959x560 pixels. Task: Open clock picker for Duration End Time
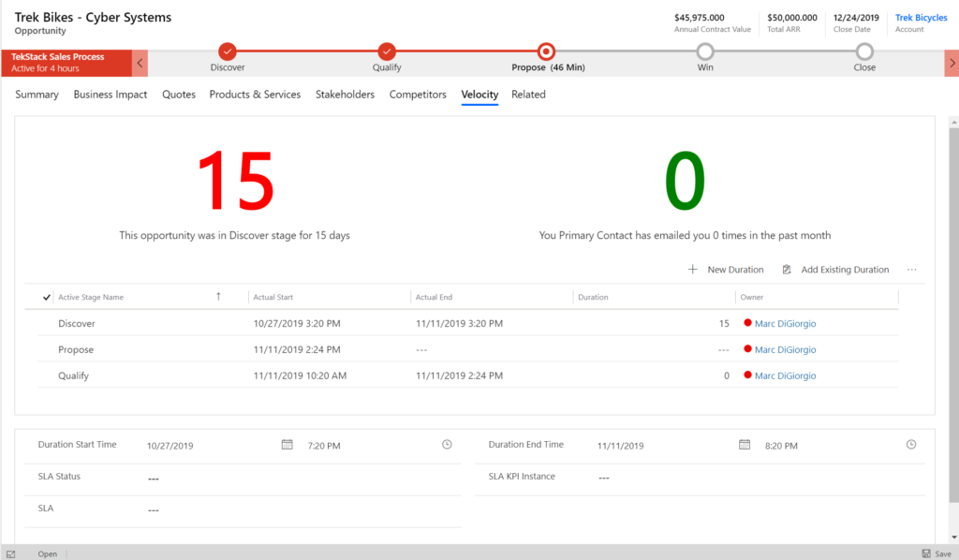pos(911,445)
